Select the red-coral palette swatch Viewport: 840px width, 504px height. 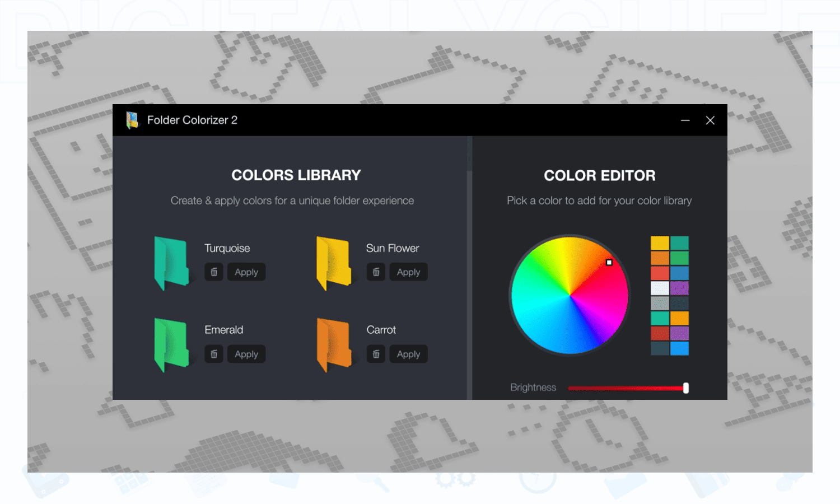(x=660, y=273)
